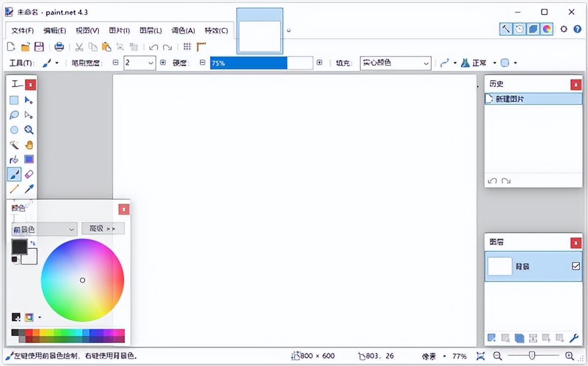
Task: Expand the image list chevron arrow
Action: point(289,30)
